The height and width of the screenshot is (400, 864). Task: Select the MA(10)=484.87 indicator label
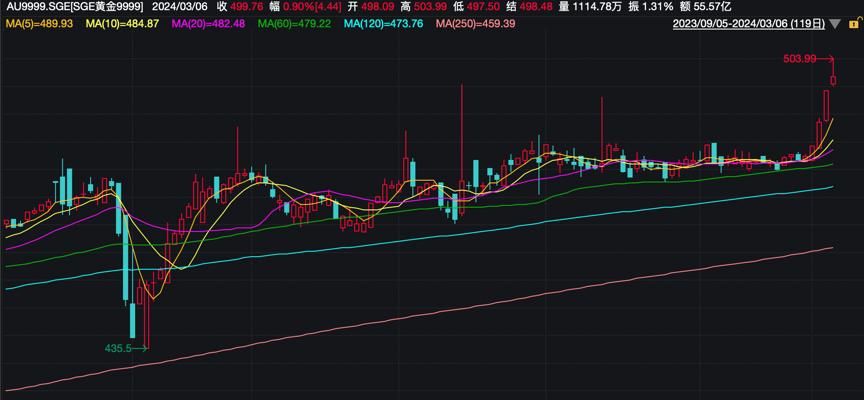click(x=122, y=24)
